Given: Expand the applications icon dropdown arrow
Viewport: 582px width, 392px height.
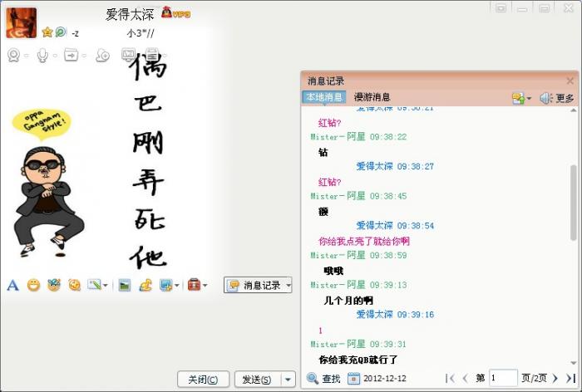Looking at the screenshot, I should (165, 56).
